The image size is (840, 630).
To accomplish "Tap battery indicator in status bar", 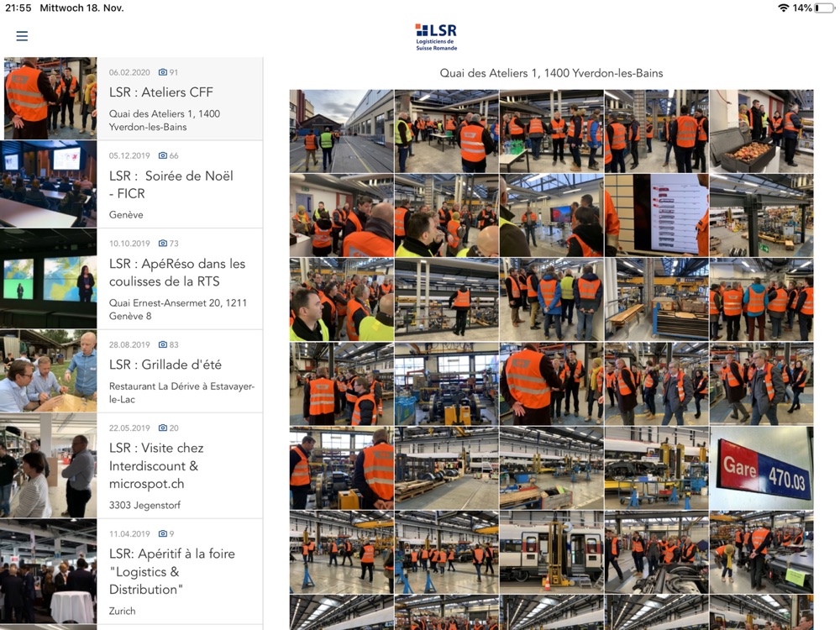I will 825,8.
